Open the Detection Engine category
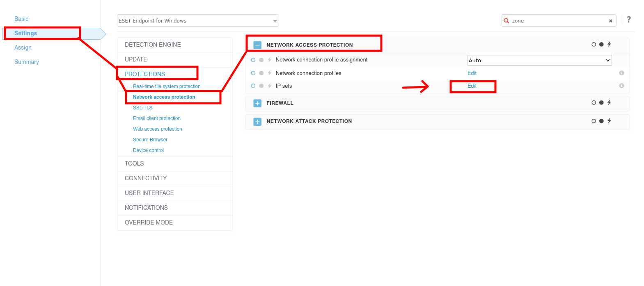The width and height of the screenshot is (644, 286). click(x=153, y=45)
